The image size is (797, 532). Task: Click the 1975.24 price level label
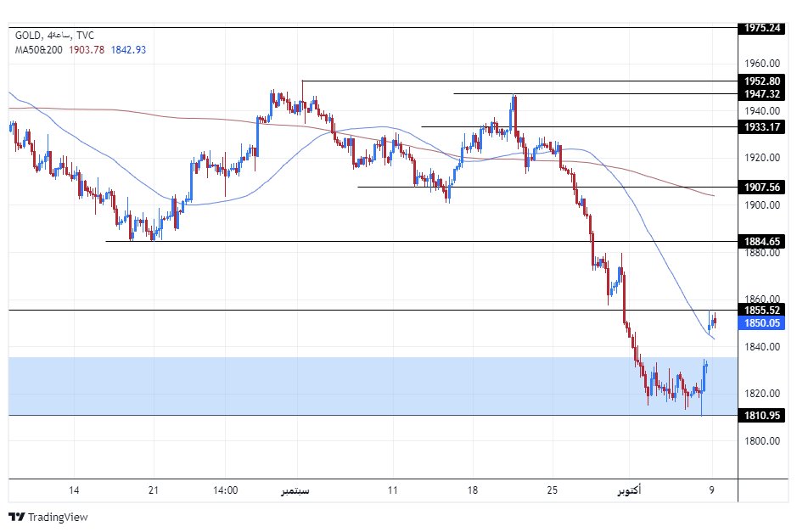pos(762,28)
